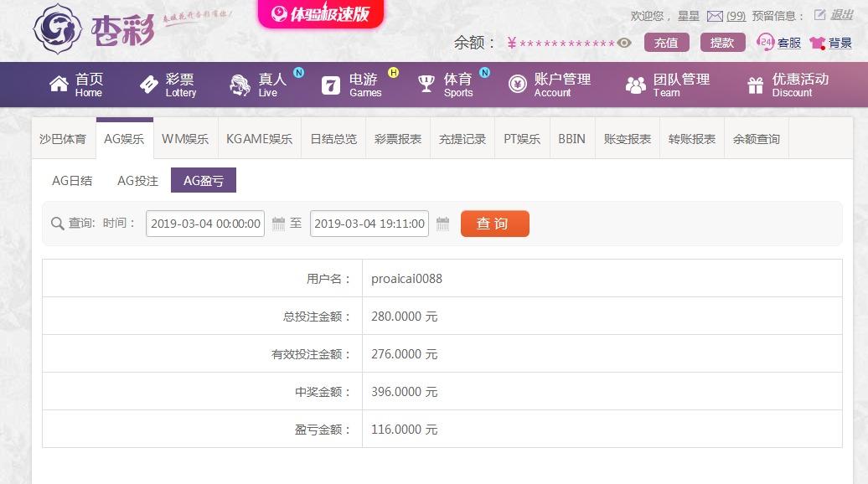Click the 充值 recharge button
868x484 pixels.
point(667,43)
